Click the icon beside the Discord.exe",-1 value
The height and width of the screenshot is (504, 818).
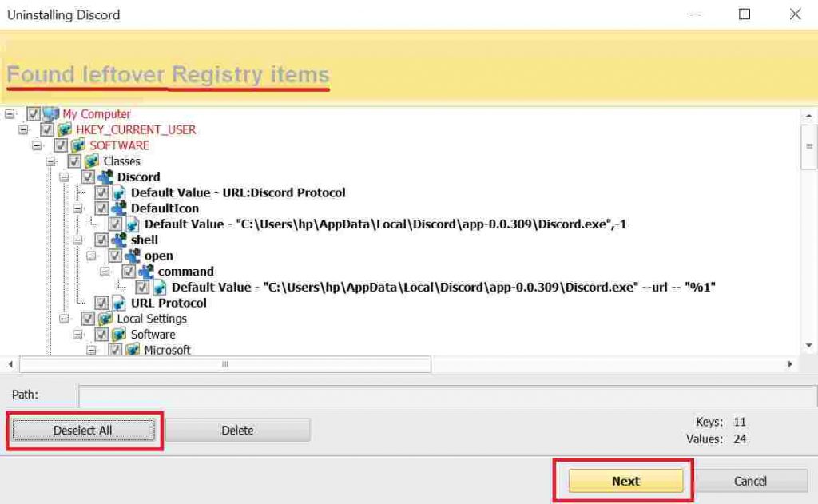click(x=133, y=224)
